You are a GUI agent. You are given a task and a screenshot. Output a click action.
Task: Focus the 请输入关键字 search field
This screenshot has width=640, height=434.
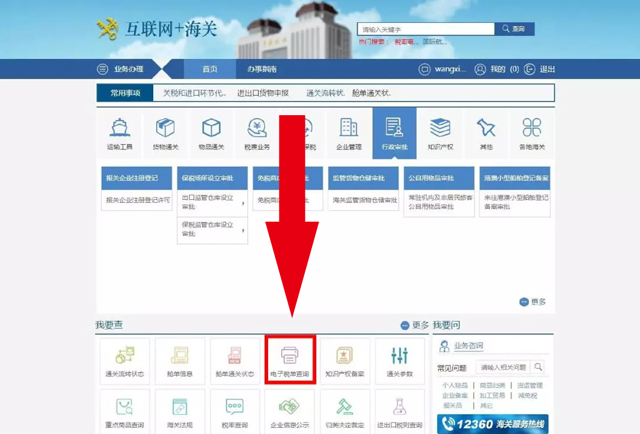(426, 29)
